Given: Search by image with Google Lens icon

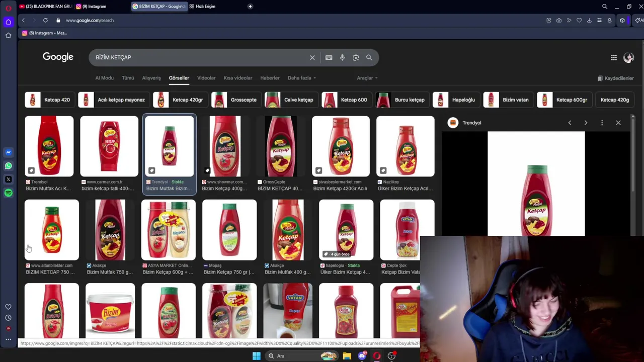Looking at the screenshot, I should [356, 57].
